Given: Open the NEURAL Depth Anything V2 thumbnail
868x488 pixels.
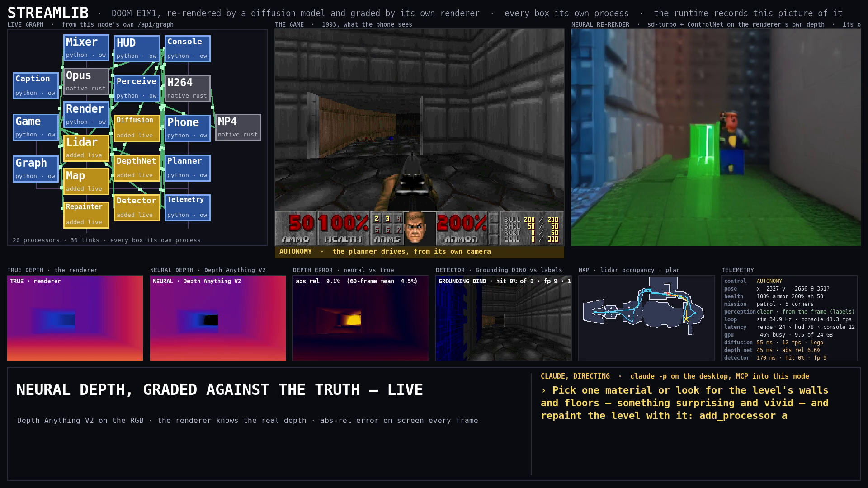Looking at the screenshot, I should [218, 318].
